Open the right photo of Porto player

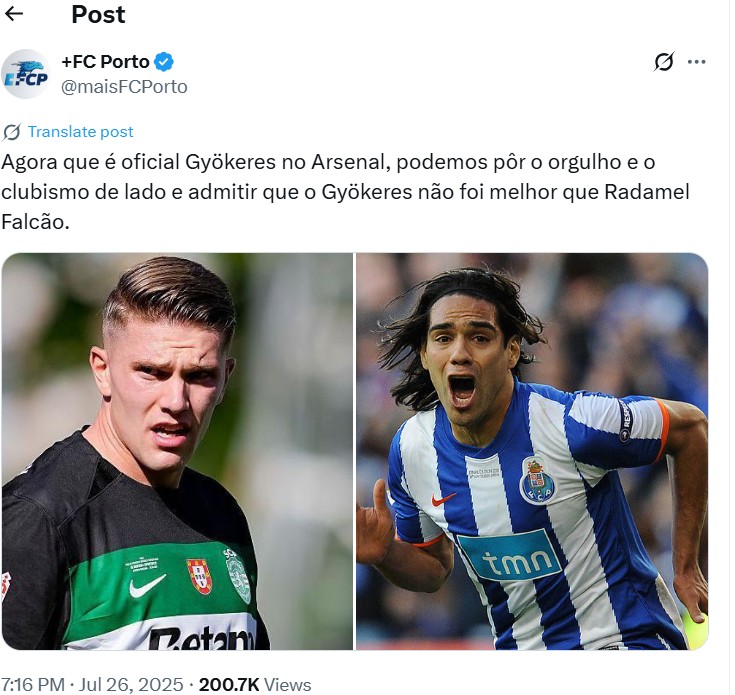pos(532,451)
